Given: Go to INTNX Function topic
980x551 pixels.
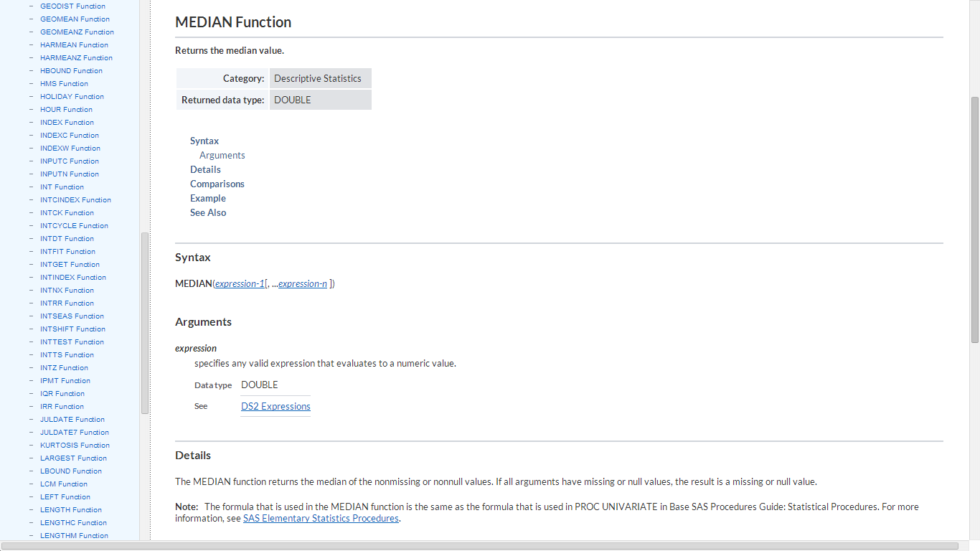Looking at the screenshot, I should click(67, 291).
